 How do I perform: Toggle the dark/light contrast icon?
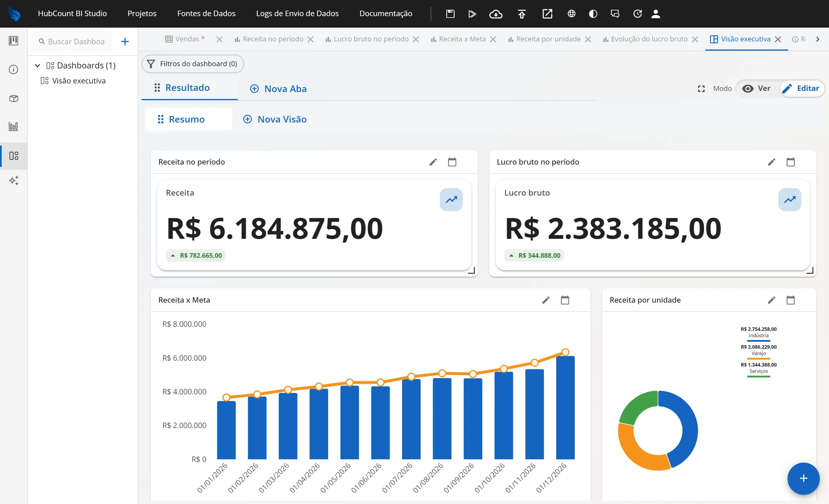593,14
